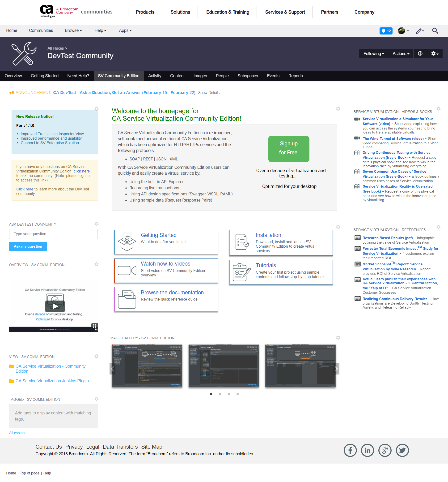The height and width of the screenshot is (482, 448).
Task: Open CA Service Virtualization Jenkins Plugin folder
Action: [x=52, y=380]
